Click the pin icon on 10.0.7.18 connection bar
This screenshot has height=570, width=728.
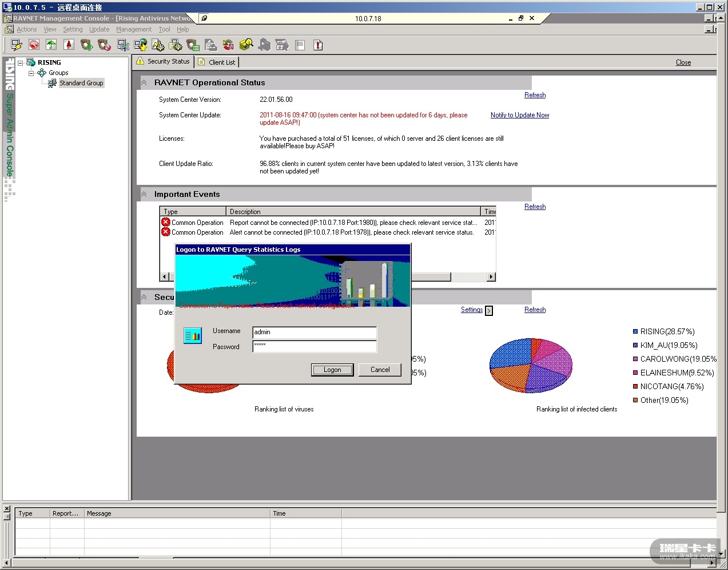[204, 18]
